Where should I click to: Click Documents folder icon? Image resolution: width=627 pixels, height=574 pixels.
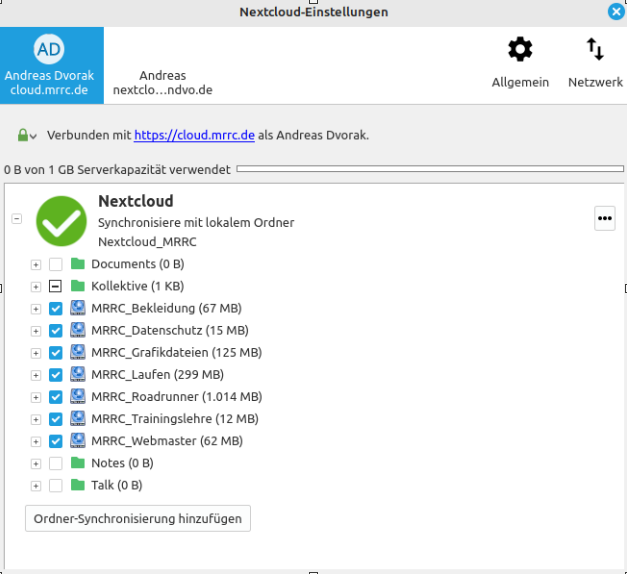tap(78, 264)
